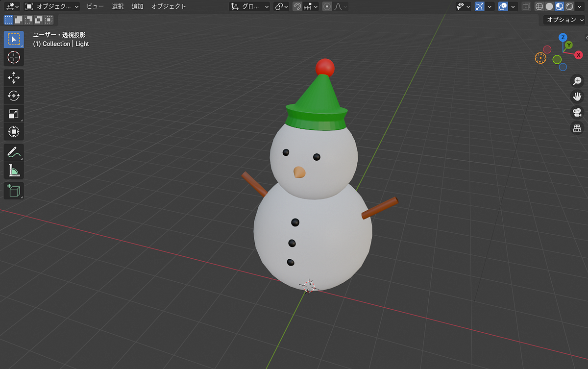588x369 pixels.
Task: Open the オプション dropdown
Action: tap(564, 20)
